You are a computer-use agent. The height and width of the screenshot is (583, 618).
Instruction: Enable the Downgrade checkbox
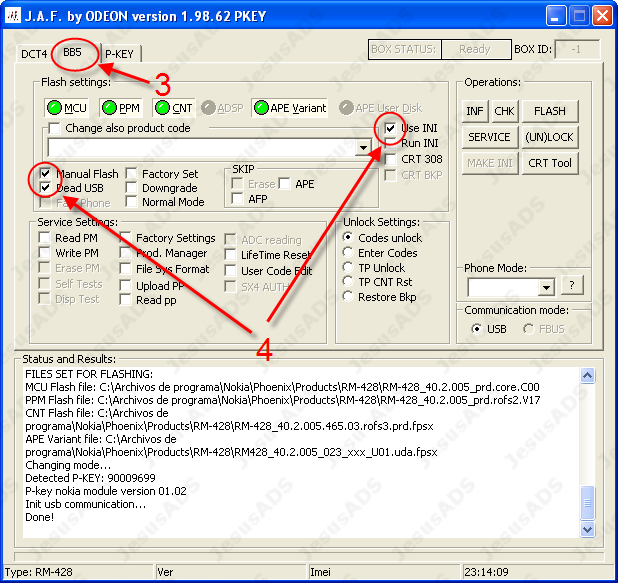coord(131,188)
